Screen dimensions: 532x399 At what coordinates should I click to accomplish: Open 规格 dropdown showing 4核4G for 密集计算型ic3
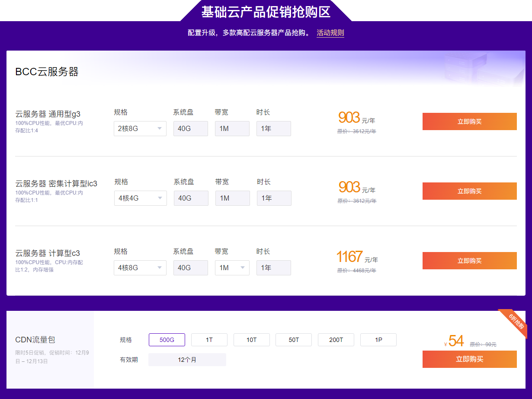point(141,198)
